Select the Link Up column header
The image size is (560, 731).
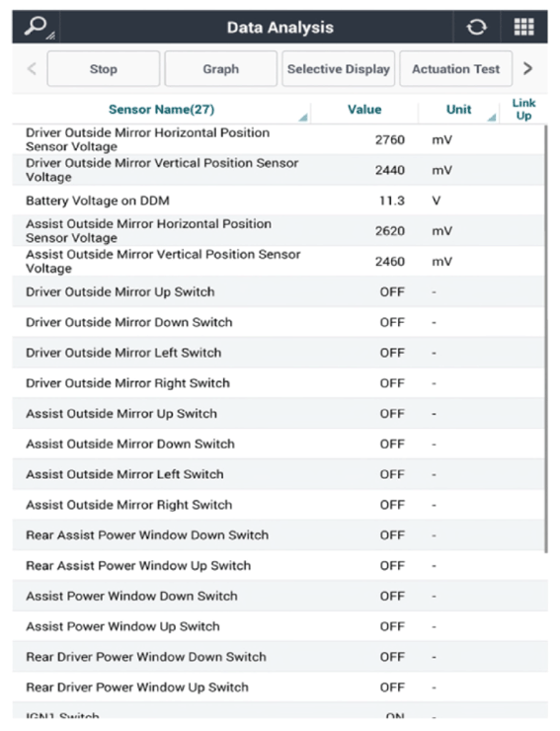(x=523, y=109)
